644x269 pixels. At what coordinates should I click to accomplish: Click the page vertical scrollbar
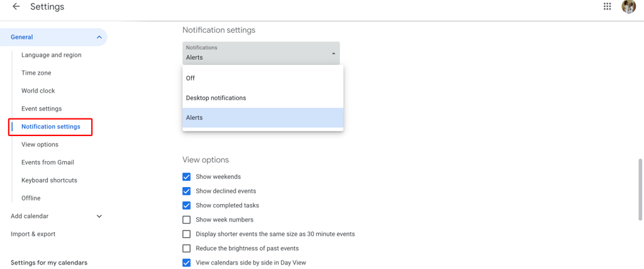point(640,190)
